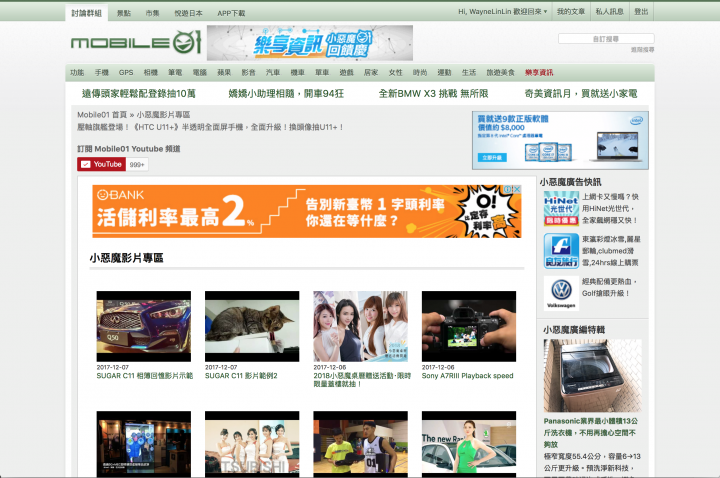720x478 pixels.
Task: Open 全新BMW X3 挑戰 無所限 link
Action: tap(433, 94)
